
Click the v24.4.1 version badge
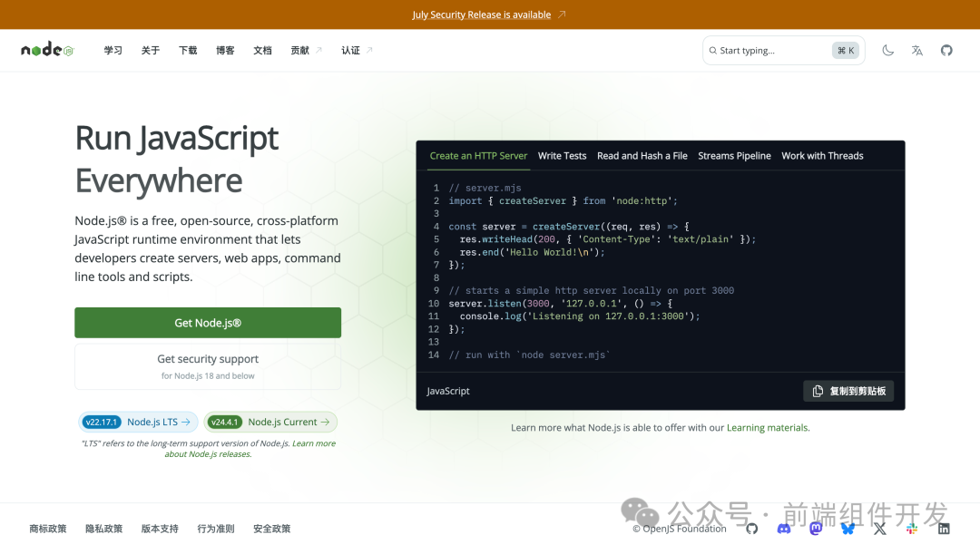[x=224, y=423]
